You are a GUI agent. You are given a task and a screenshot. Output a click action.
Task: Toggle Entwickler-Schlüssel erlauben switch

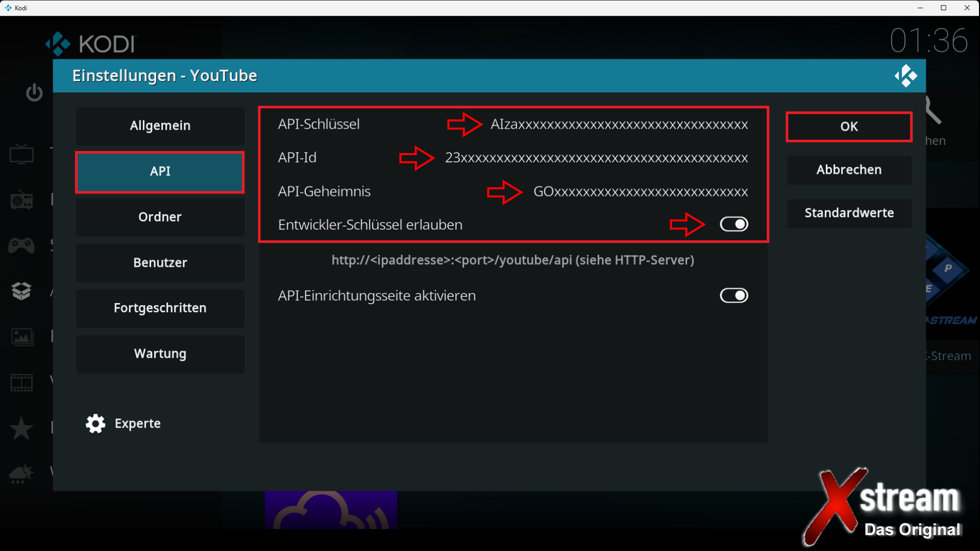pos(733,224)
